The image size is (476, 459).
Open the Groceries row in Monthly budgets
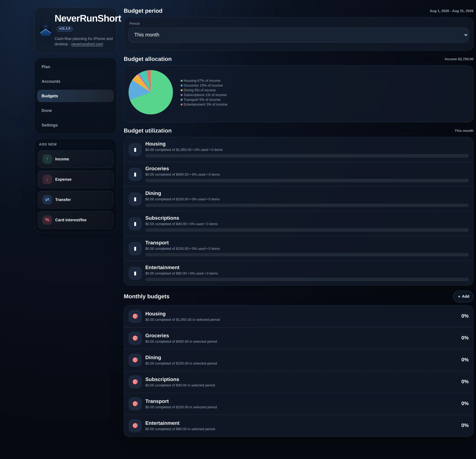coord(298,338)
